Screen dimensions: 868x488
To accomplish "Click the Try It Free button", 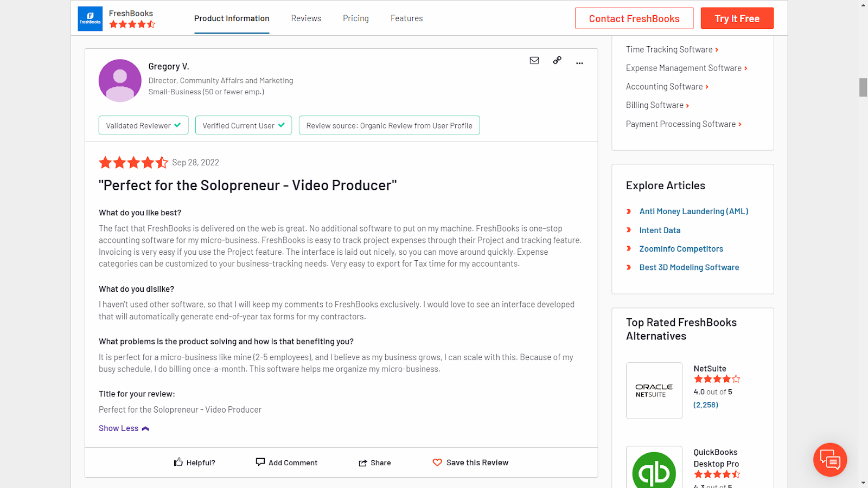I will pyautogui.click(x=737, y=18).
